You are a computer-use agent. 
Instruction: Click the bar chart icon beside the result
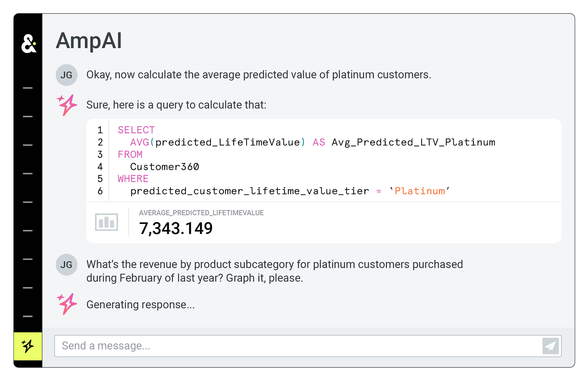tap(107, 222)
